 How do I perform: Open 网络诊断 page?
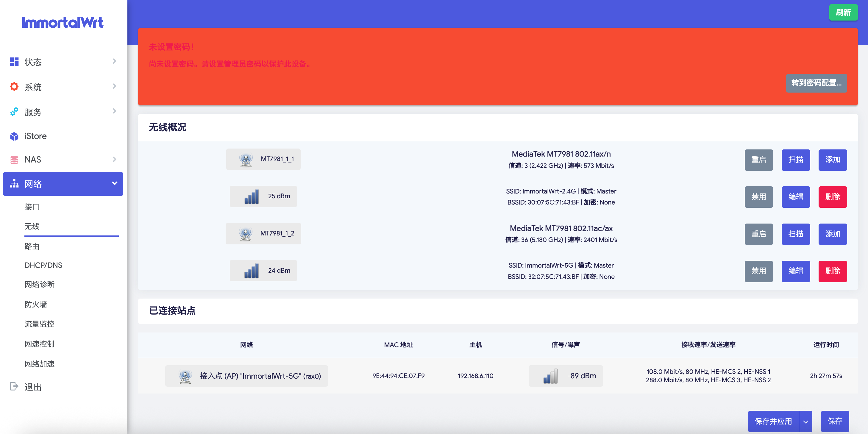tap(39, 284)
